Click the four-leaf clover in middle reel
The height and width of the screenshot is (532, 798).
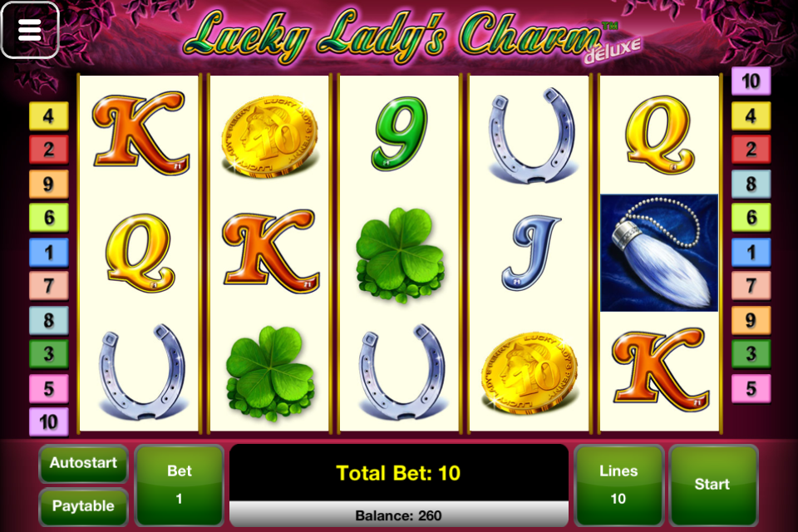[x=401, y=254]
